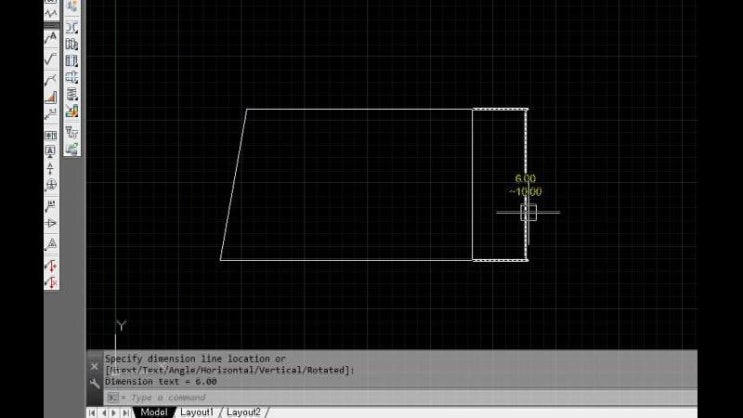Select the letter A with vertical arrows icon
Viewport: 743px width, 418px height.
pos(51,168)
